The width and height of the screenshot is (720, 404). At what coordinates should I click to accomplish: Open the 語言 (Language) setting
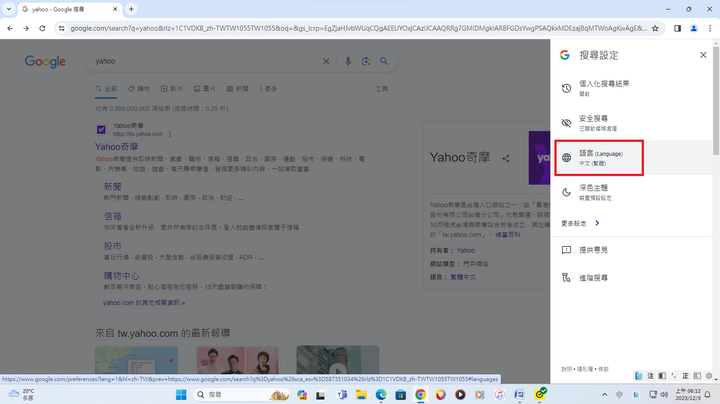[631, 157]
